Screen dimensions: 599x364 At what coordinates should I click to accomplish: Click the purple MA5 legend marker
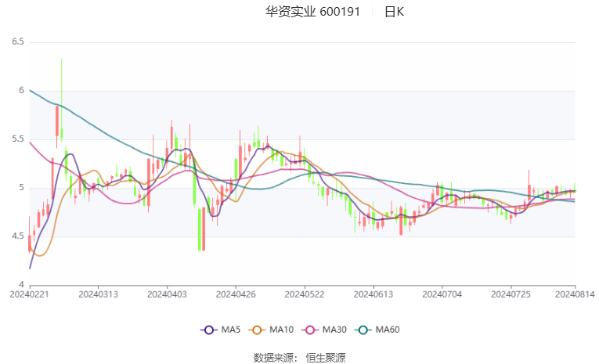tap(209, 330)
